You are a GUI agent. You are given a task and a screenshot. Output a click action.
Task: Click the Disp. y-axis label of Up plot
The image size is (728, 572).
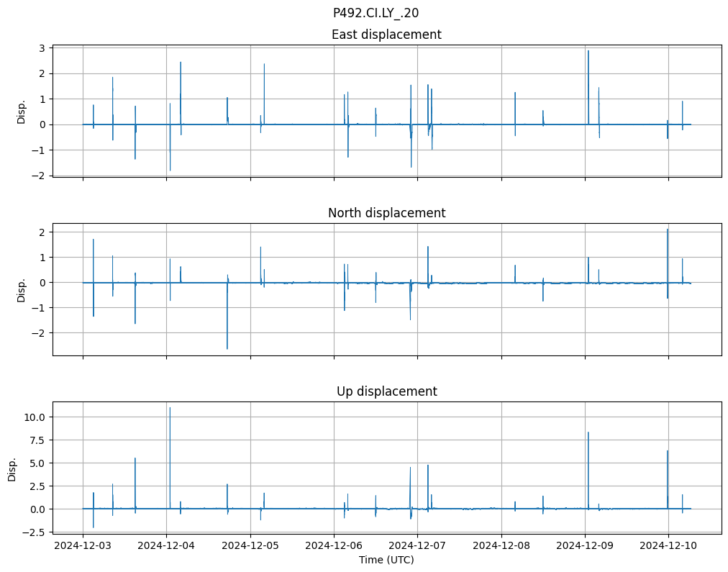[x=12, y=468]
